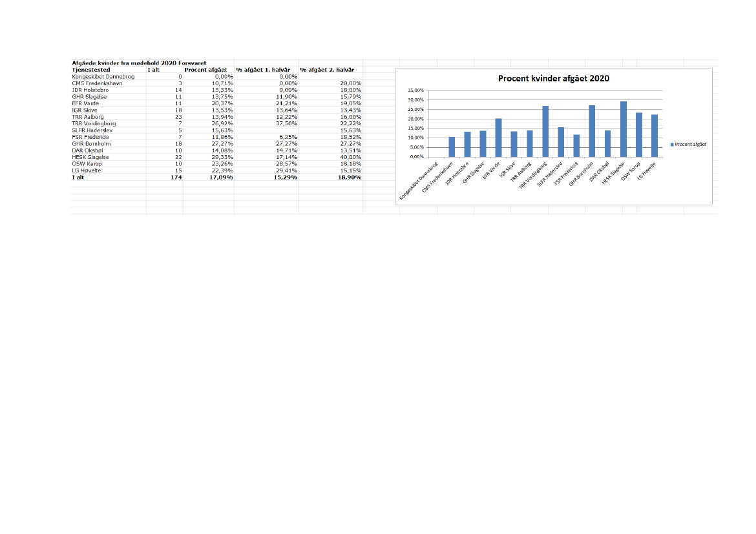Select the HESK Slagelse bar in the chart
Image resolution: width=756 pixels, height=534 pixels.
(x=624, y=129)
